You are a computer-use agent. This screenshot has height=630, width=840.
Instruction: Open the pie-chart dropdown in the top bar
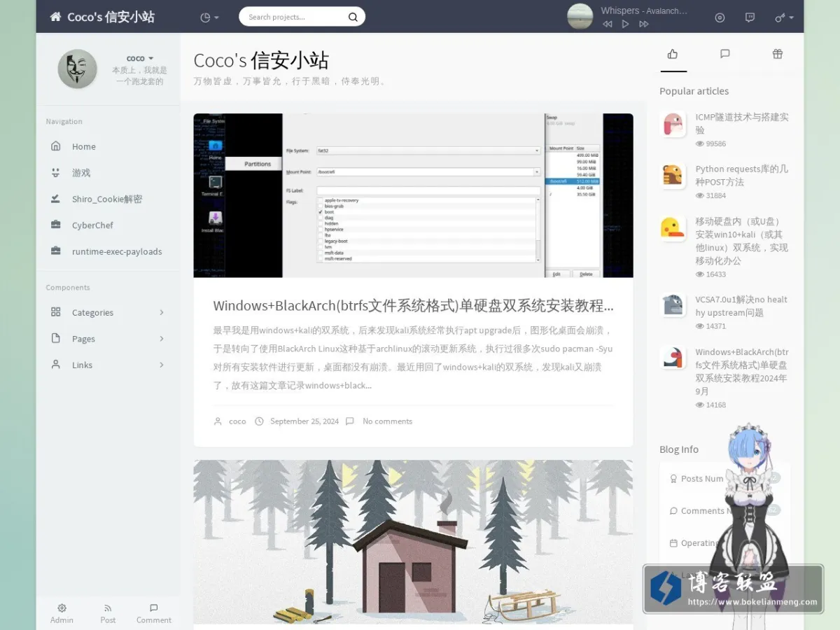pos(209,17)
